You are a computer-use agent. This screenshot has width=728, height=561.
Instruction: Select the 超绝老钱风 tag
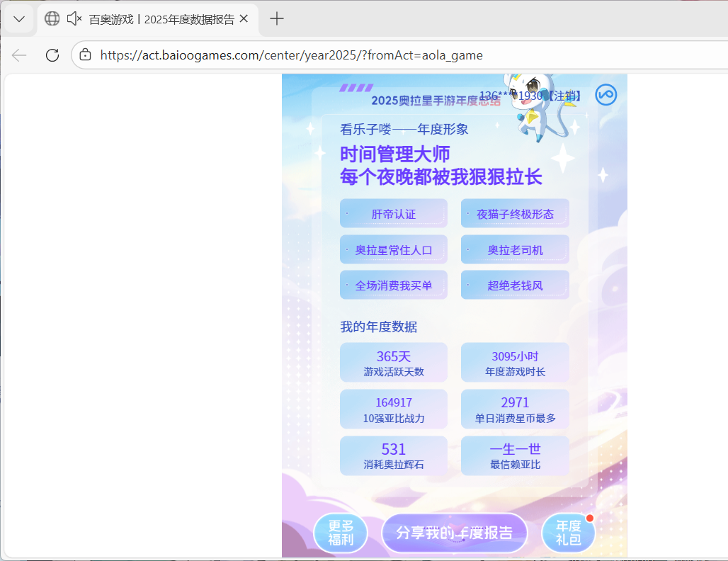[515, 285]
